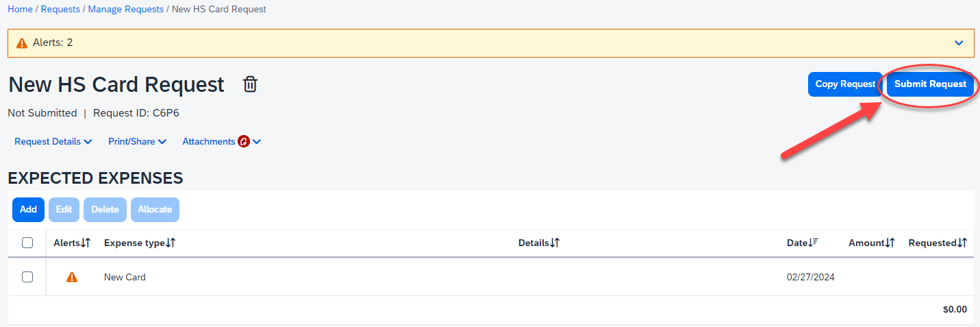Add a new expected expense
Image resolution: width=980 pixels, height=327 pixels.
pos(28,210)
